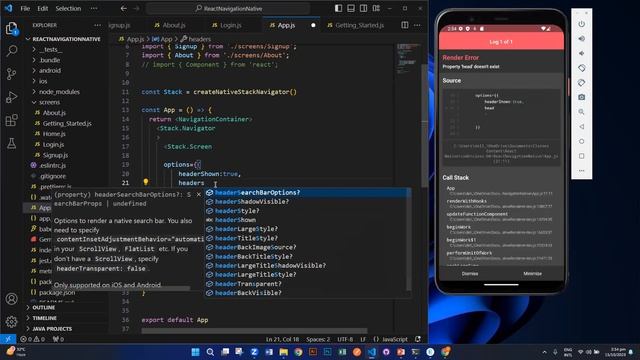Open Run and Debug view
This screenshot has width=640, height=360.
[12, 97]
